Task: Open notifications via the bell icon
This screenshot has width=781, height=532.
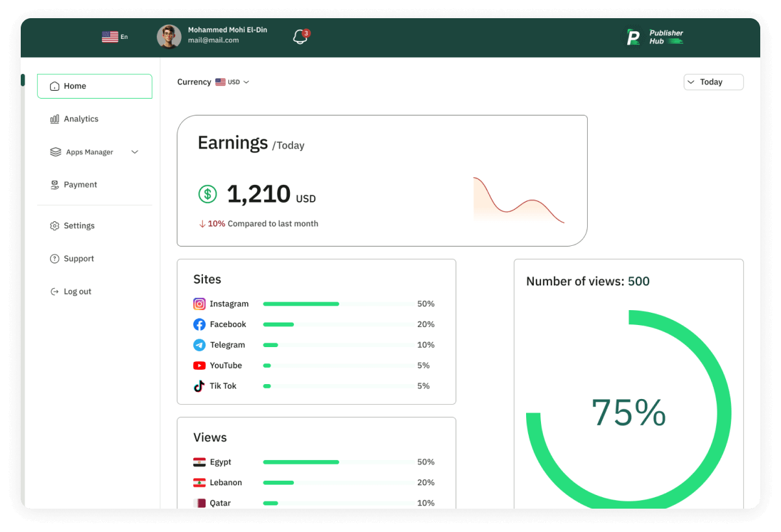Action: tap(299, 36)
